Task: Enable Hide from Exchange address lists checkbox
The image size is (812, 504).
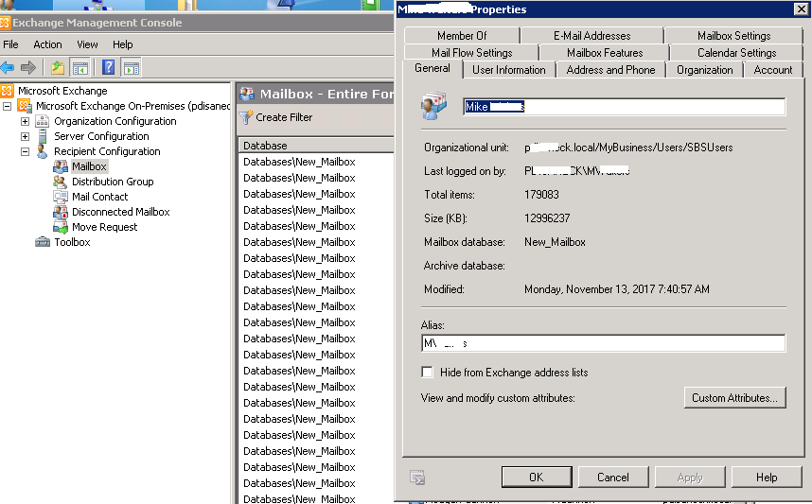Action: tap(427, 372)
